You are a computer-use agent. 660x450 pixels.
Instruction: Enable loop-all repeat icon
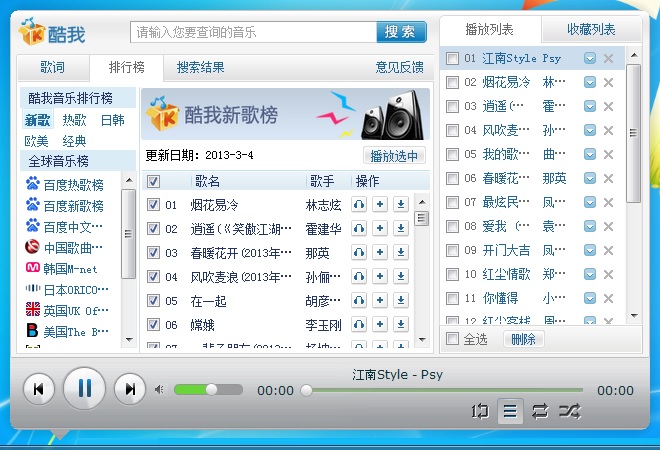coord(540,411)
